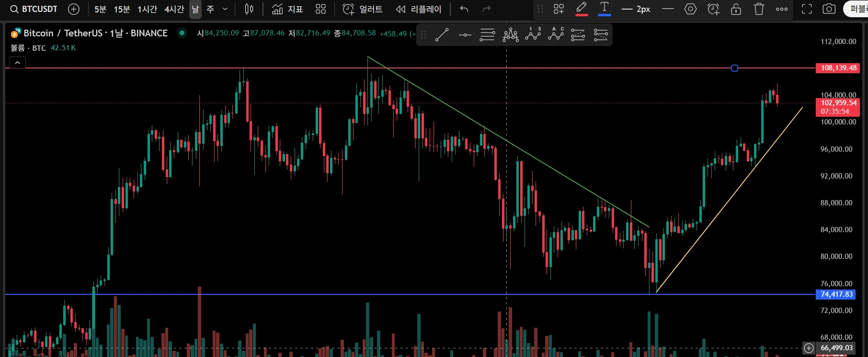The height and width of the screenshot is (357, 868).
Task: Expand the timeframe interval dropdown
Action: tap(225, 9)
